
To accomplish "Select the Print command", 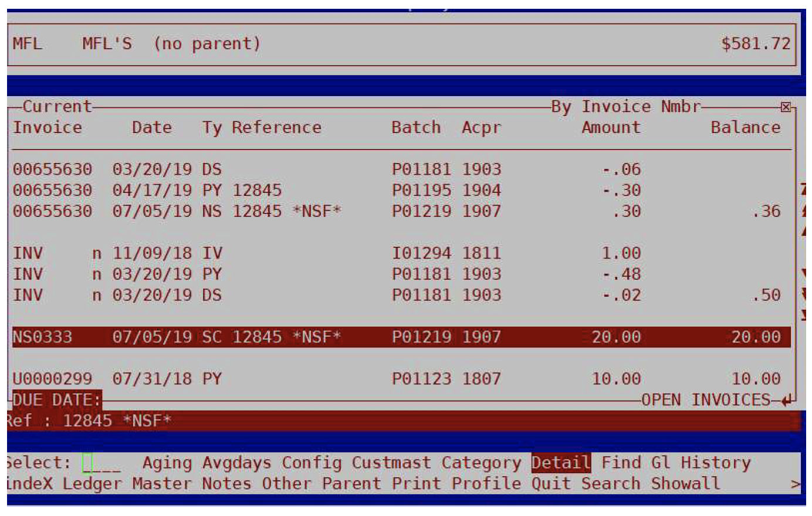I will click(x=416, y=484).
